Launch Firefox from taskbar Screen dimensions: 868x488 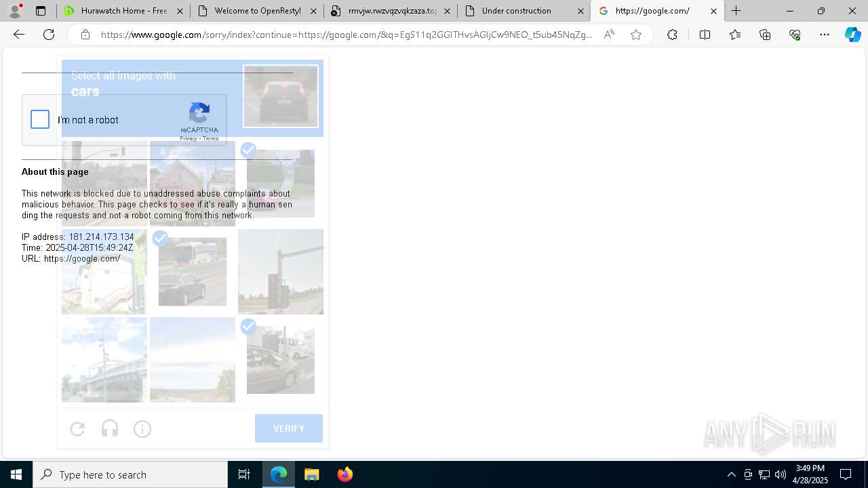pyautogui.click(x=344, y=474)
